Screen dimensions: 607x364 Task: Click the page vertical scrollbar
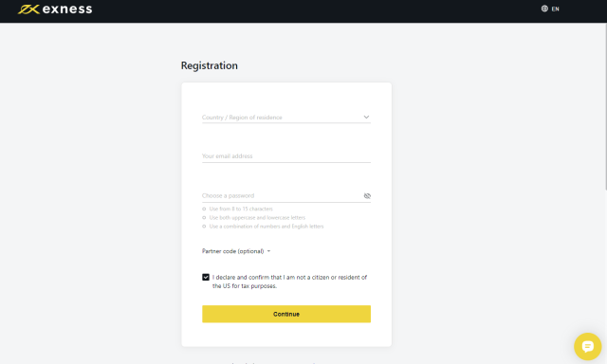[x=605, y=106]
